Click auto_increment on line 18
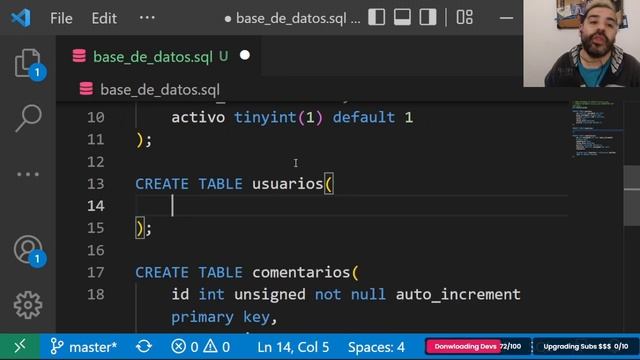Image resolution: width=640 pixels, height=360 pixels. (458, 295)
